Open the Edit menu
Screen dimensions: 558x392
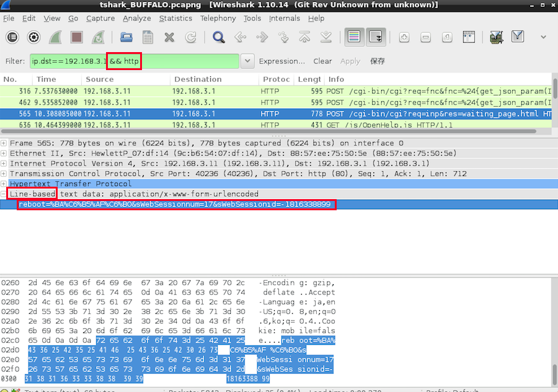[29, 18]
